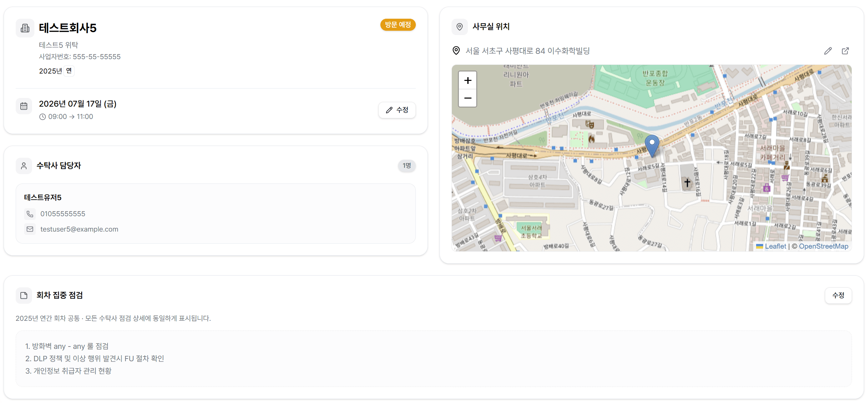Zoom in on the map
The width and height of the screenshot is (868, 403).
(467, 80)
